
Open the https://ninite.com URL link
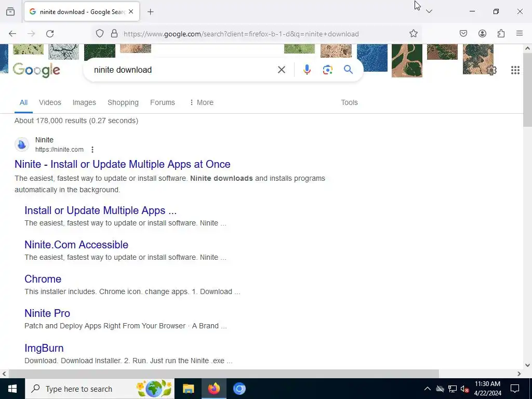(x=59, y=150)
